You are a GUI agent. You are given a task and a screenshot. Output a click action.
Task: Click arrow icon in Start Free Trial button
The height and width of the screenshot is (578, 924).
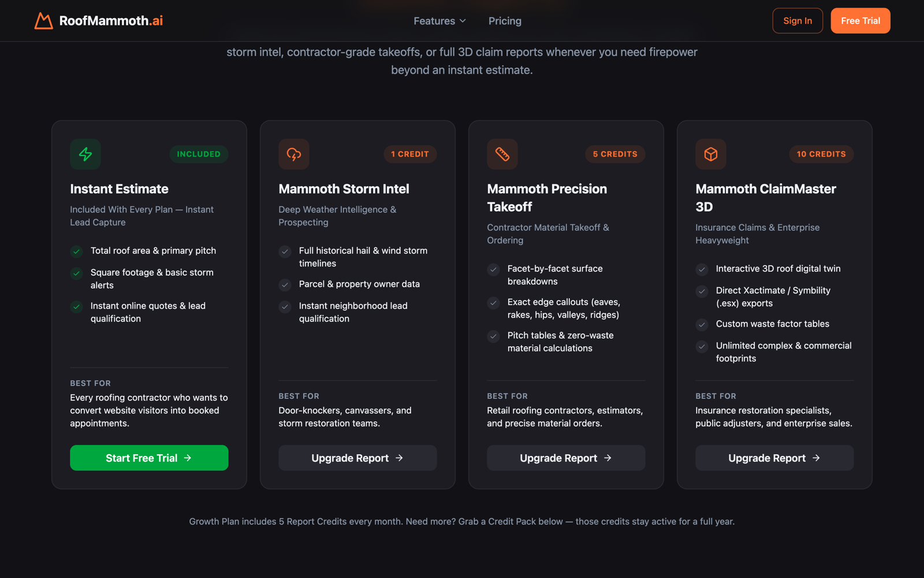click(188, 458)
